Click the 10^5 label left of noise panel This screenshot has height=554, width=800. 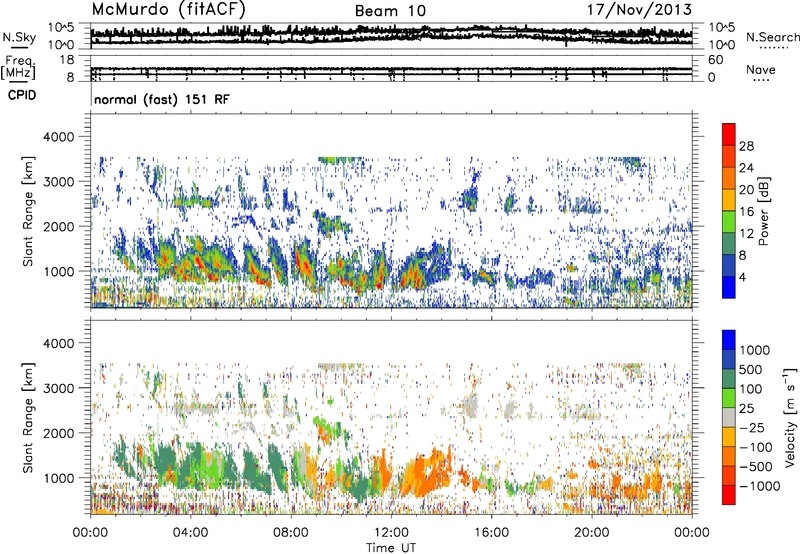pyautogui.click(x=61, y=28)
